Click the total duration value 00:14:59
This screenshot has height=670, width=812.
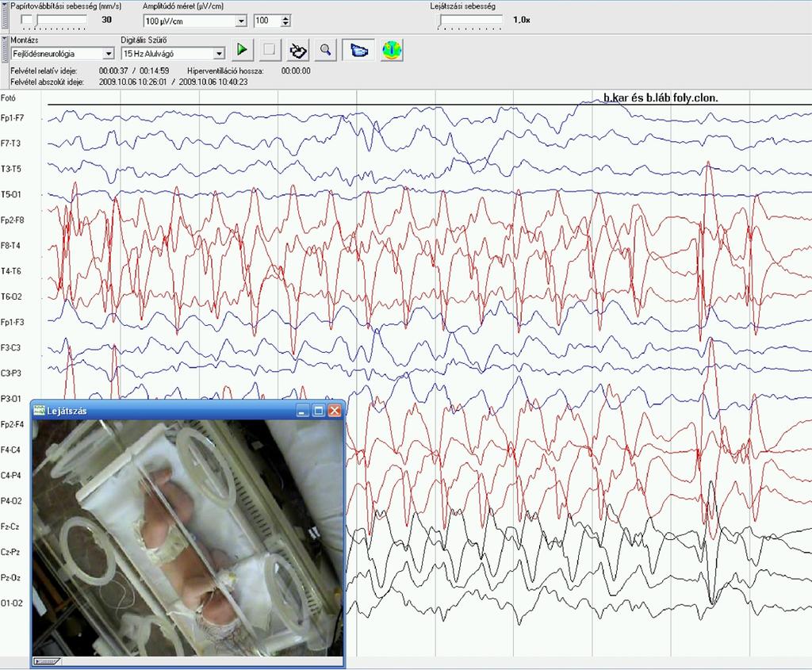click(155, 71)
